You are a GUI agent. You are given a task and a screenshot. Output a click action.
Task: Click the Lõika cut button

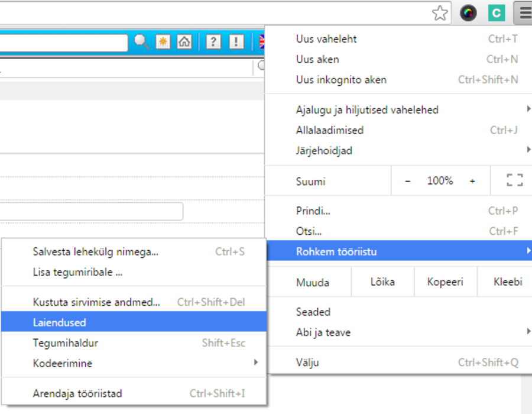click(x=382, y=282)
